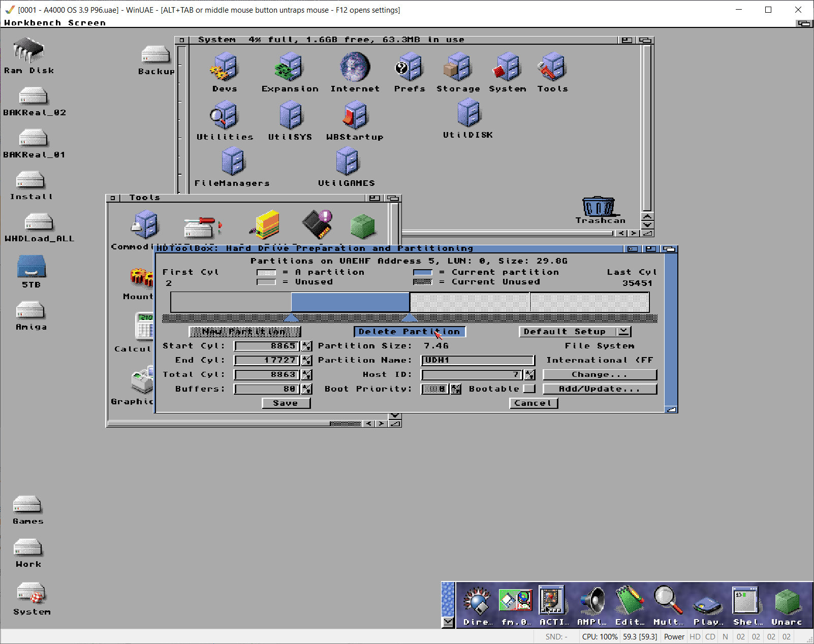Click the right partition boundary triangle marker
The image size is (814, 644).
pyautogui.click(x=410, y=318)
